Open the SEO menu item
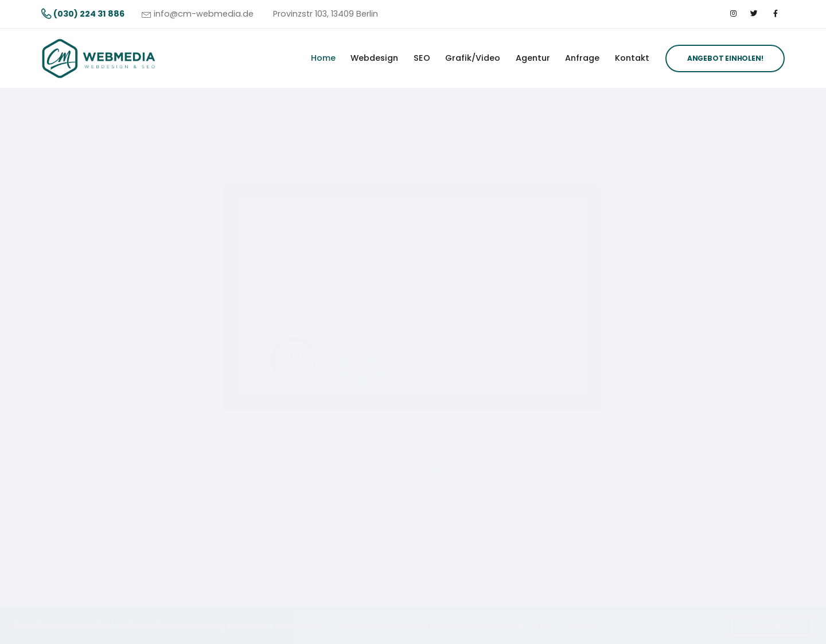The height and width of the screenshot is (644, 826). 422,58
